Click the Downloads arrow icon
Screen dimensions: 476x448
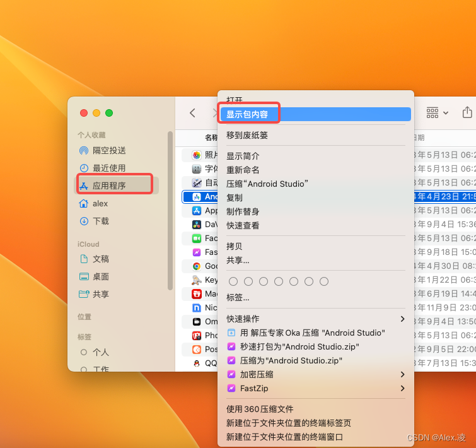click(84, 221)
